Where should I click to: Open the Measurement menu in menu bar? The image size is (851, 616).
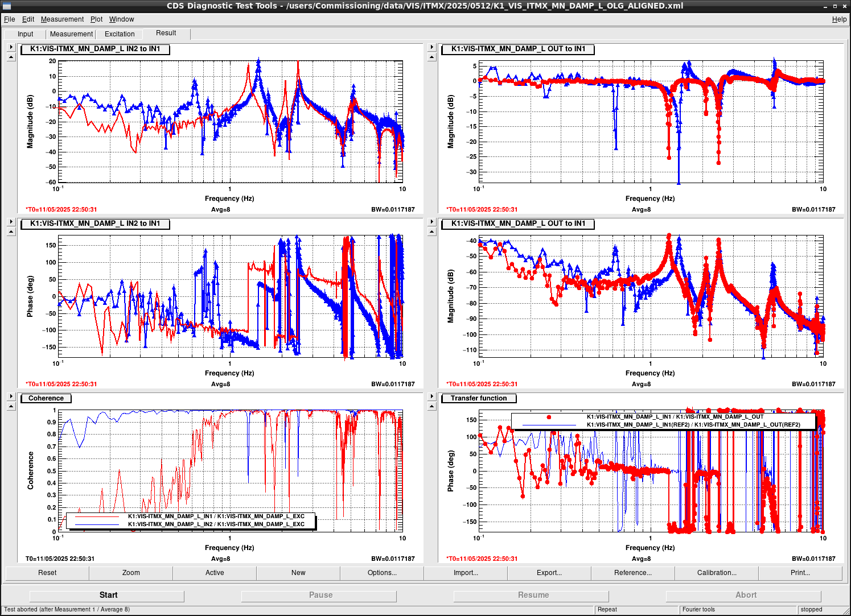(62, 19)
